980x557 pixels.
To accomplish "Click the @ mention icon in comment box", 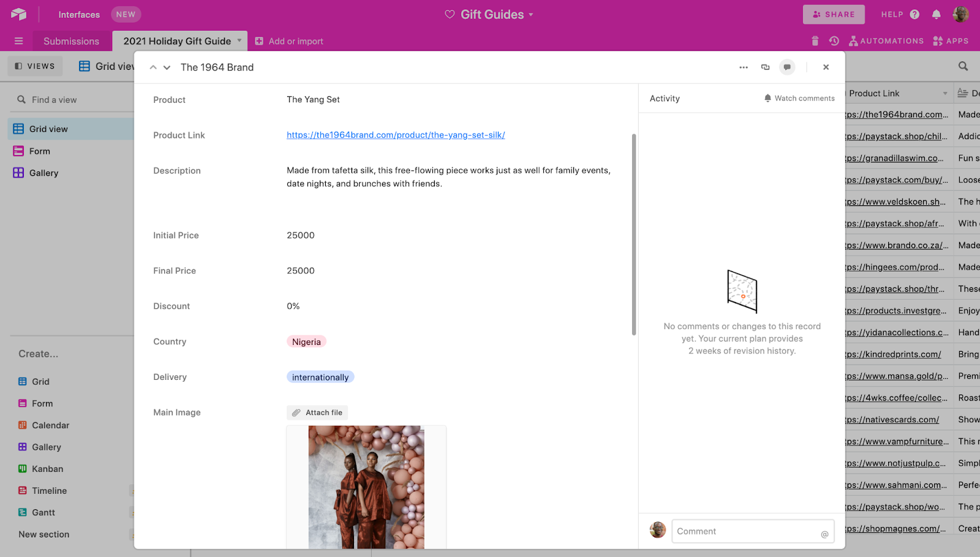I will (x=824, y=534).
